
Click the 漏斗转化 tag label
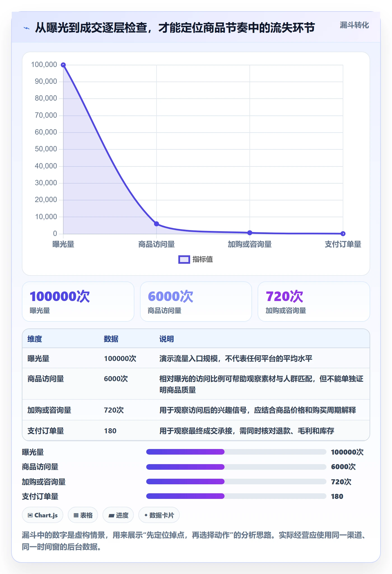[354, 25]
